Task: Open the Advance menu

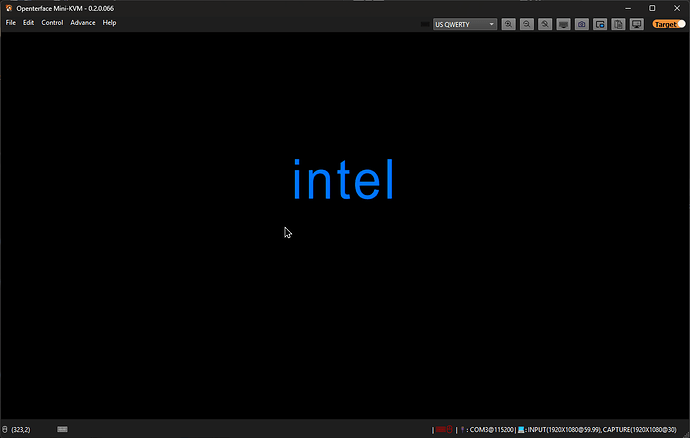Action: coord(83,22)
